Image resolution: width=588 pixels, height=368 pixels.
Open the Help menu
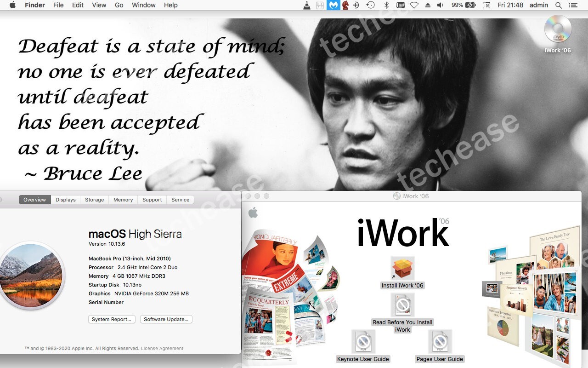coord(171,5)
